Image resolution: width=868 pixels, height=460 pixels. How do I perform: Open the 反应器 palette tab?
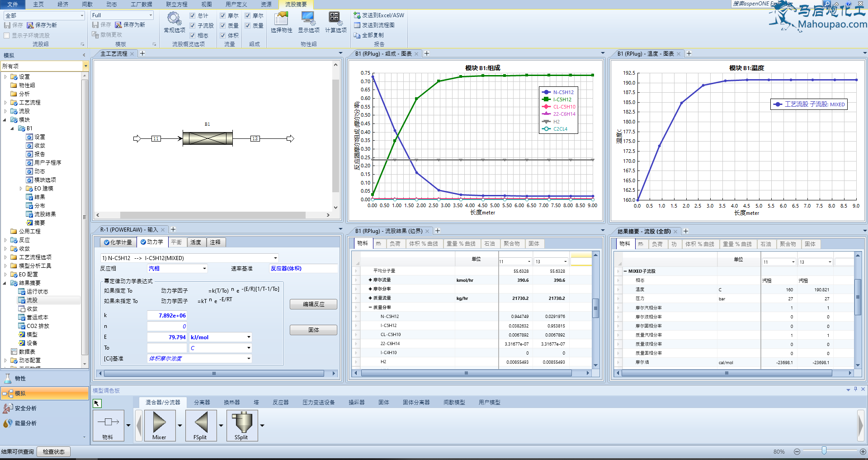[x=281, y=402]
